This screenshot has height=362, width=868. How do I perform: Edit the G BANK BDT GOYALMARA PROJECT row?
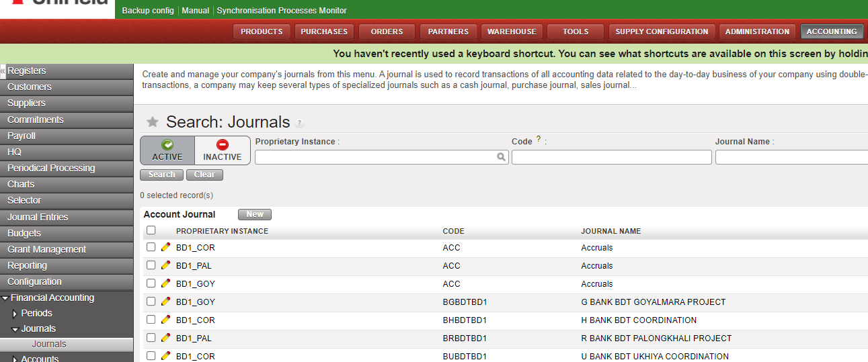(166, 302)
